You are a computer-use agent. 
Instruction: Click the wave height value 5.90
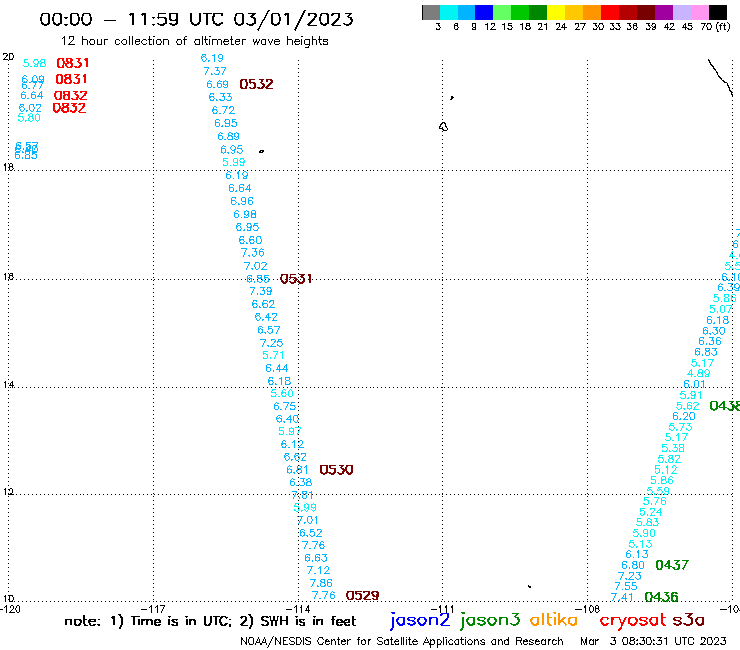(644, 533)
